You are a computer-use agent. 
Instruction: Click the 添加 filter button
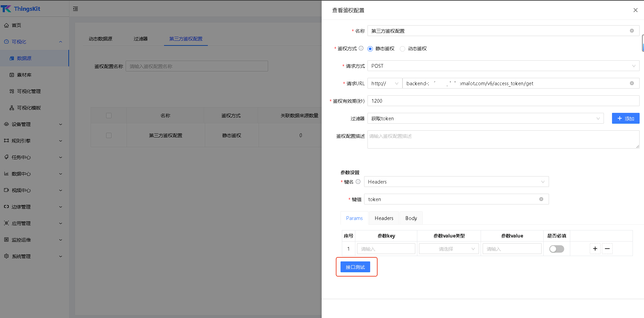(625, 118)
